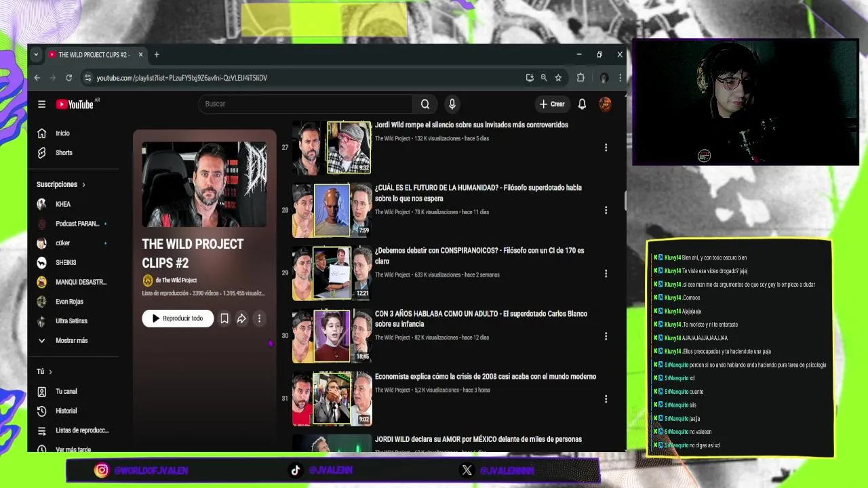Open the playlist cover thumbnail
Screen dimensions: 868x488
pos(204,184)
